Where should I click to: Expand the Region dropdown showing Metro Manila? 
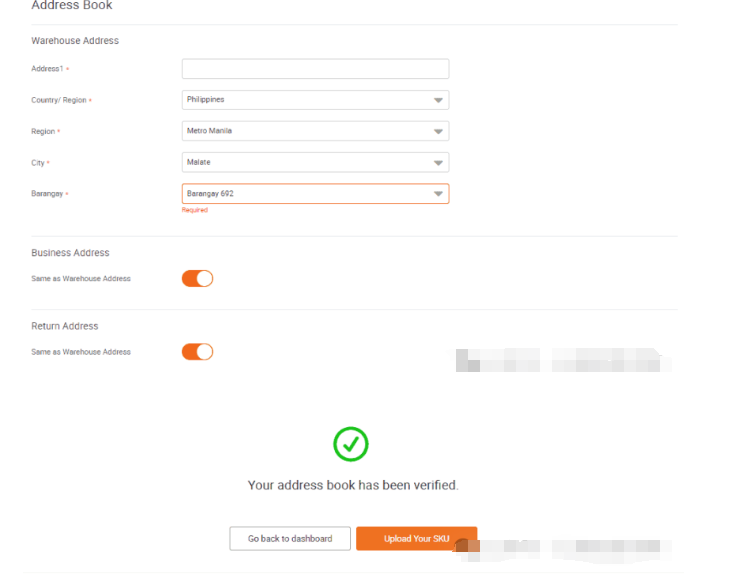point(315,131)
